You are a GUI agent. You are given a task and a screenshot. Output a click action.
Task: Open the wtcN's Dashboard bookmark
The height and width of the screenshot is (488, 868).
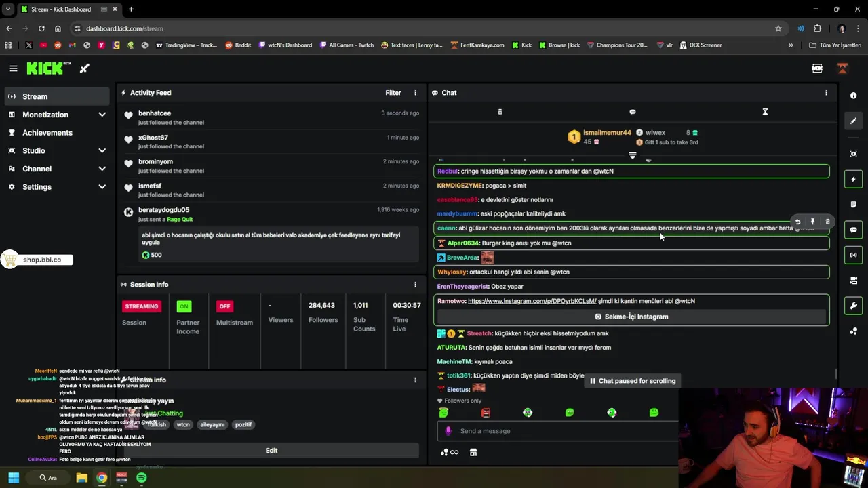tap(285, 45)
